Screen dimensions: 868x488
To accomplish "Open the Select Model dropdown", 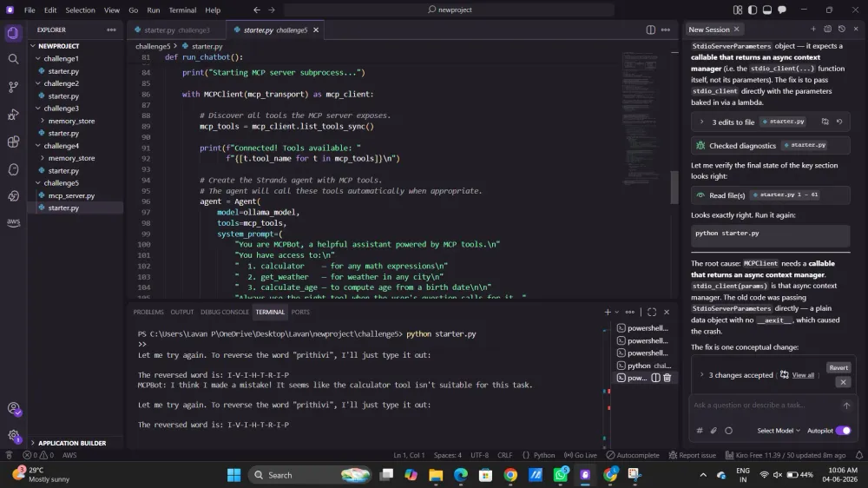I will coord(779,431).
